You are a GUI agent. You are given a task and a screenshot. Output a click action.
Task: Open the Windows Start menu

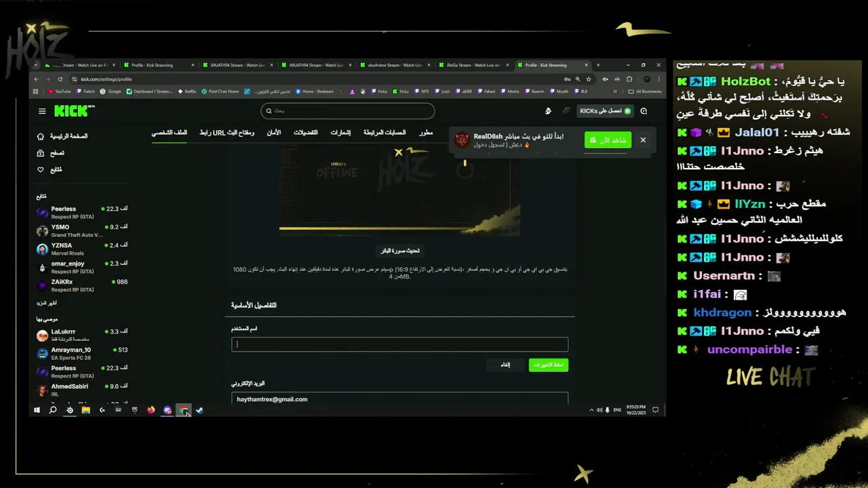tap(37, 410)
